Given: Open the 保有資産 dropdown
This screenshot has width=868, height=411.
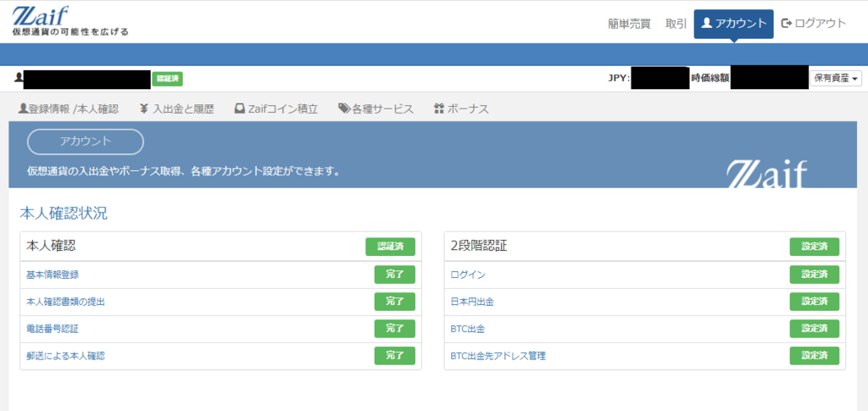Looking at the screenshot, I should [836, 79].
